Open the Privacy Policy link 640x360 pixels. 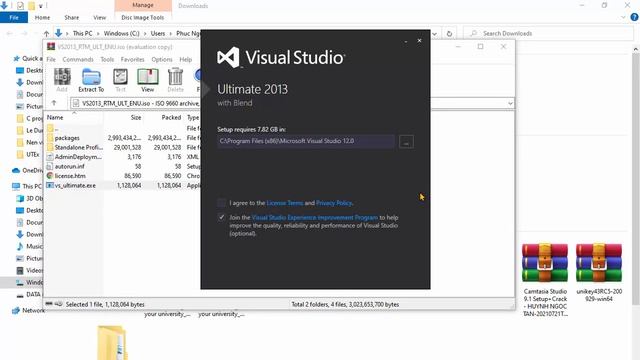pos(334,203)
